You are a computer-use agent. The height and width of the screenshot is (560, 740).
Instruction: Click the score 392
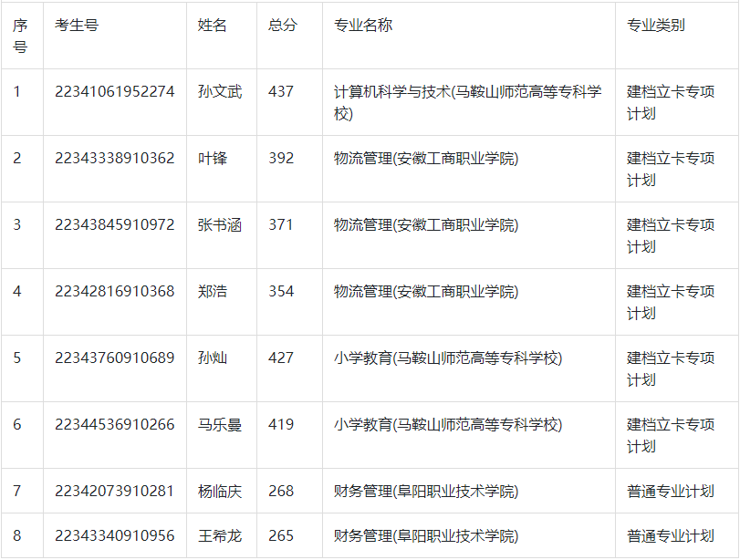(x=281, y=158)
